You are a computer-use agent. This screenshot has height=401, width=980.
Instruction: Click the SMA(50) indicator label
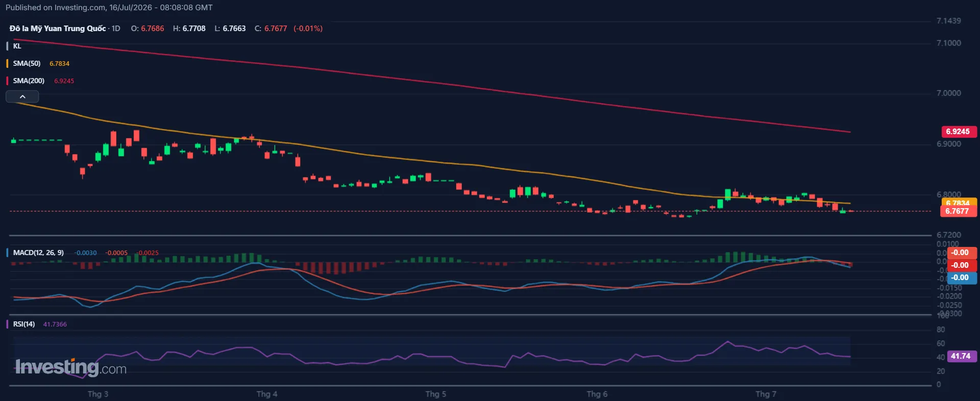coord(27,63)
